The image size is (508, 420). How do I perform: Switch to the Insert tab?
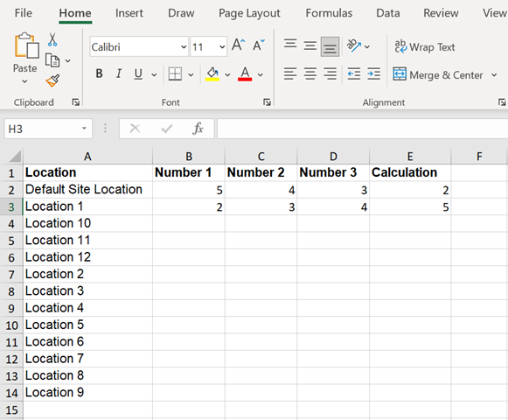point(129,13)
